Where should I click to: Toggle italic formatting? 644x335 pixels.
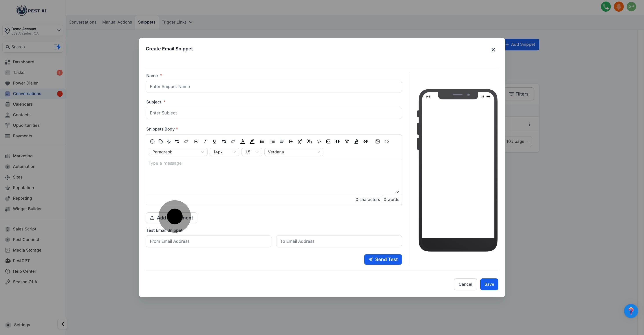click(x=205, y=141)
